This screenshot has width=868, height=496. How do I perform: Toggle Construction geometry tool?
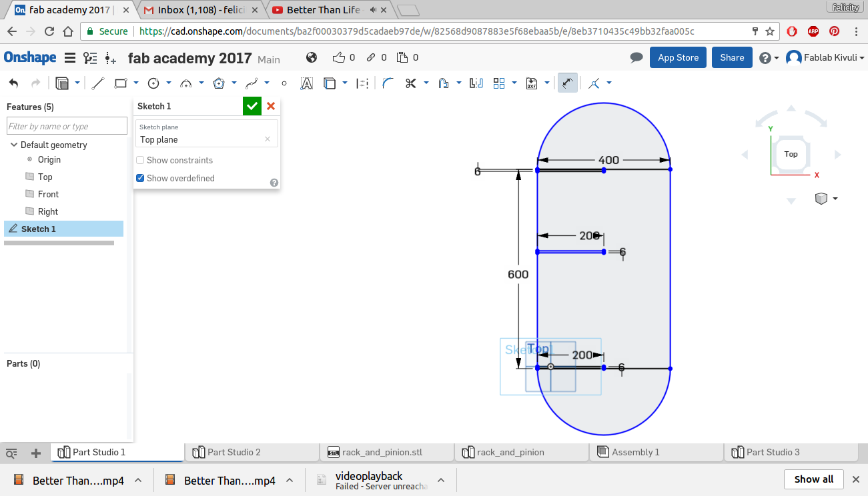(362, 83)
